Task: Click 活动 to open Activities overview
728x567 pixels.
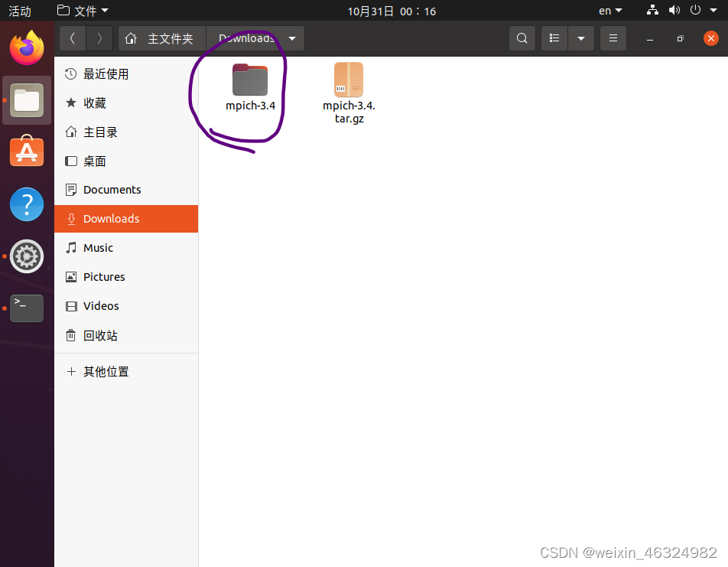Action: [19, 10]
